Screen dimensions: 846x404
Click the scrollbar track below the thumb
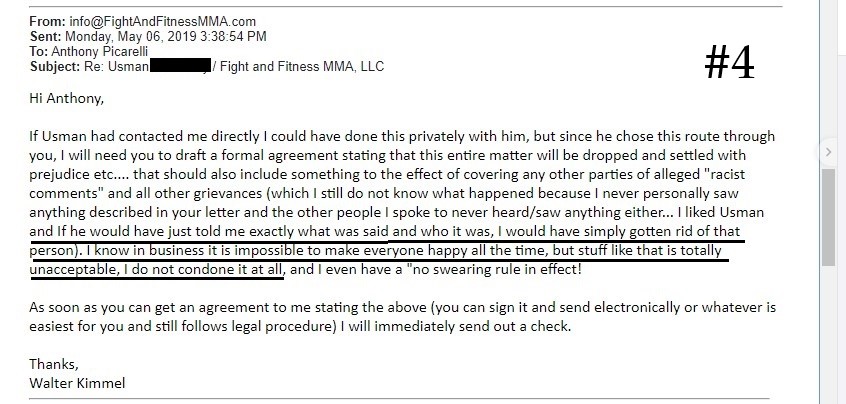(x=828, y=334)
